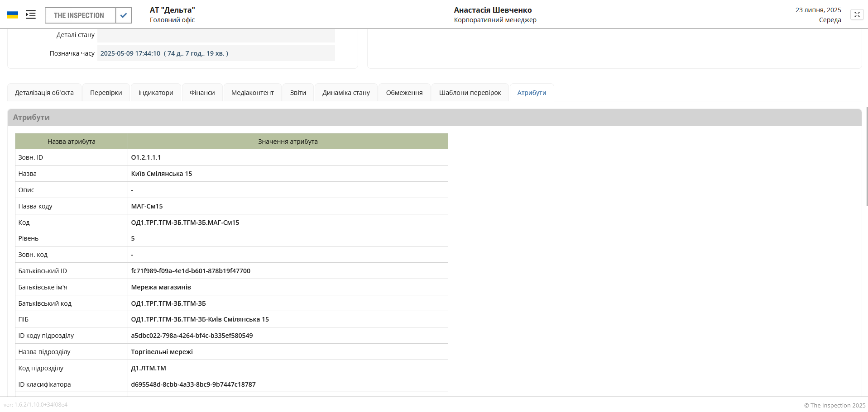The width and height of the screenshot is (868, 412).
Task: Collapse the Атрибути panel header
Action: coord(434,117)
